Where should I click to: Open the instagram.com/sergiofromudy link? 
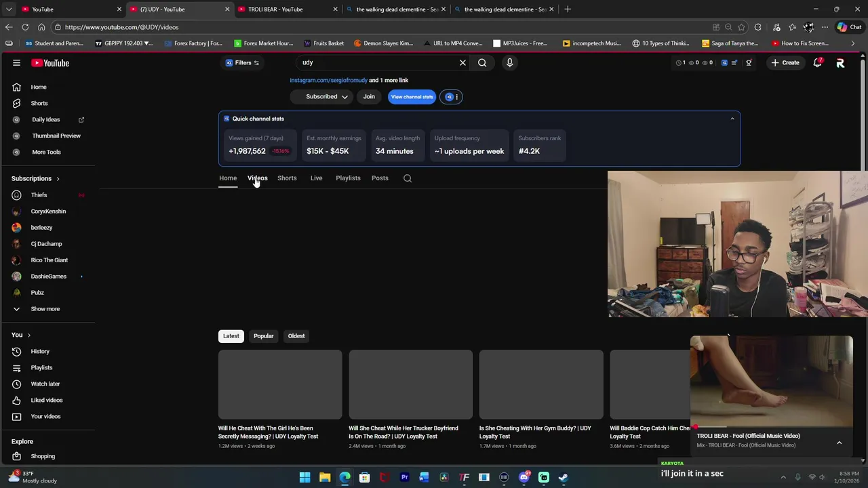(329, 80)
